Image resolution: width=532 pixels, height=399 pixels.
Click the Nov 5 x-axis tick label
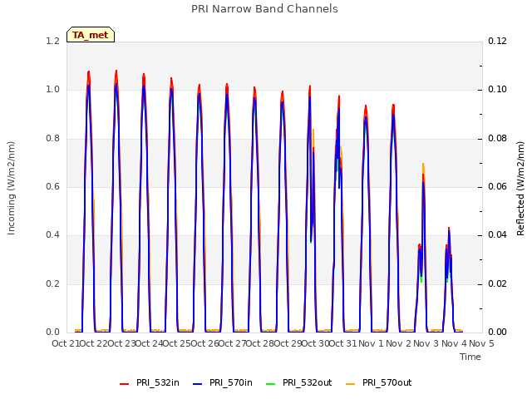point(481,343)
